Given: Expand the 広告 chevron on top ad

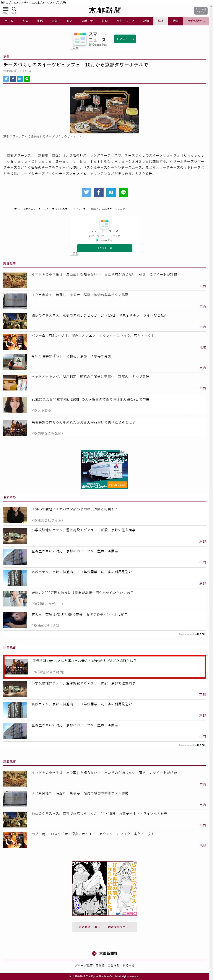Looking at the screenshot, I should click(x=74, y=48).
